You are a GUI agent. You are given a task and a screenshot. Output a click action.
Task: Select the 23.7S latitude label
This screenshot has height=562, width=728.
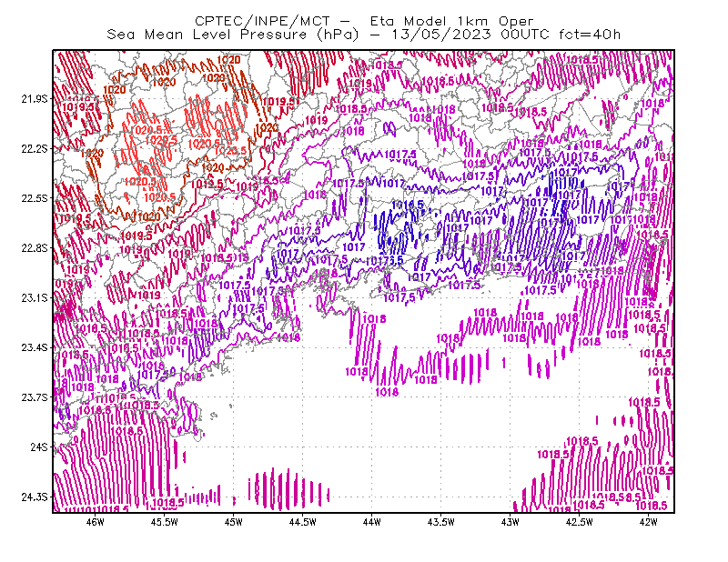(35, 397)
